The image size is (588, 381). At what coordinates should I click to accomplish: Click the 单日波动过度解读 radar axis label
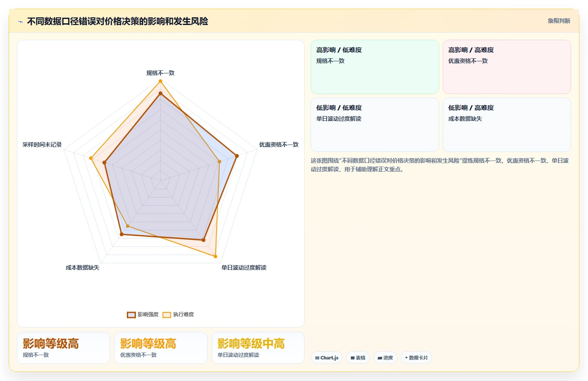244,268
